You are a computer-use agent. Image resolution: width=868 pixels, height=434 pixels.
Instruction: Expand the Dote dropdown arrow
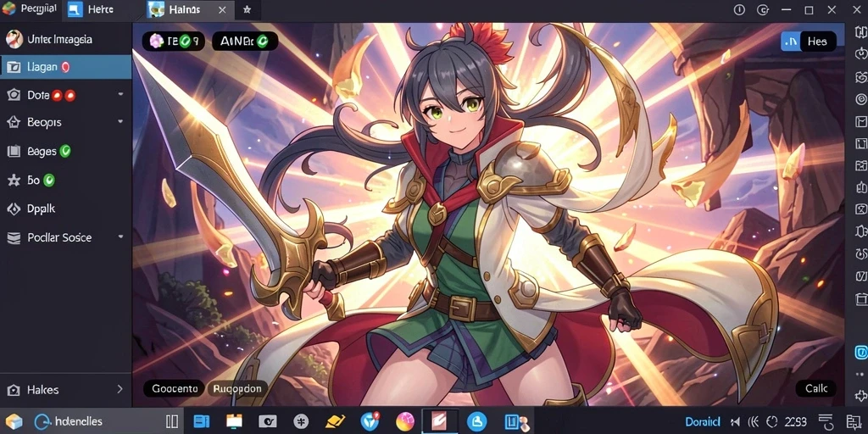click(120, 95)
